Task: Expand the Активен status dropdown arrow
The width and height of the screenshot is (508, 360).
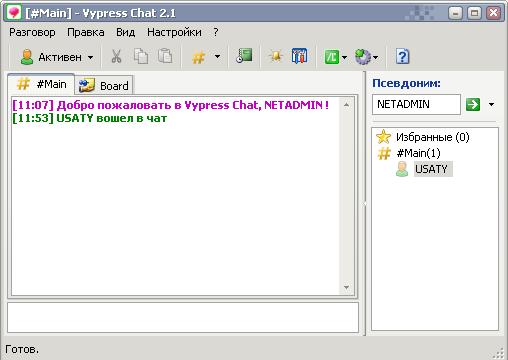Action: click(90, 57)
